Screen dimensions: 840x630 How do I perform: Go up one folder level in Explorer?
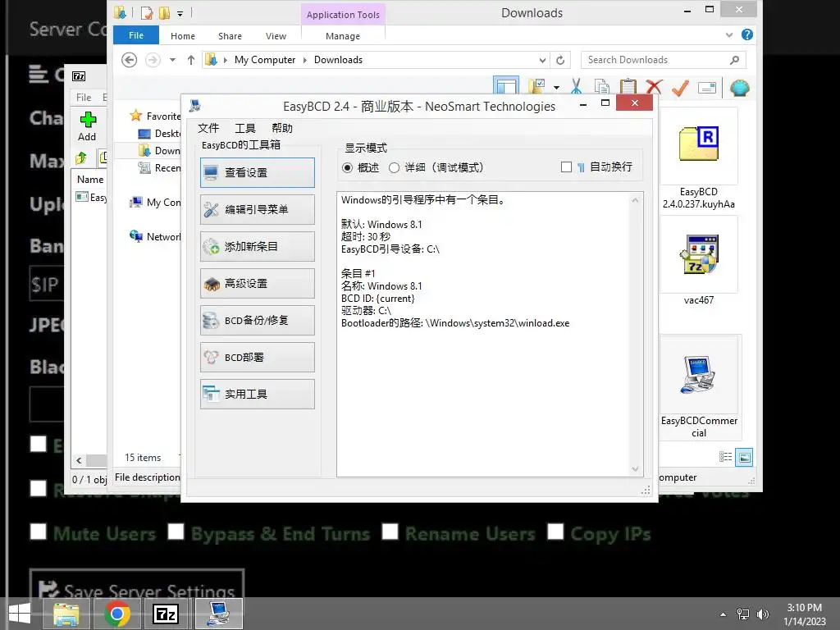[190, 59]
